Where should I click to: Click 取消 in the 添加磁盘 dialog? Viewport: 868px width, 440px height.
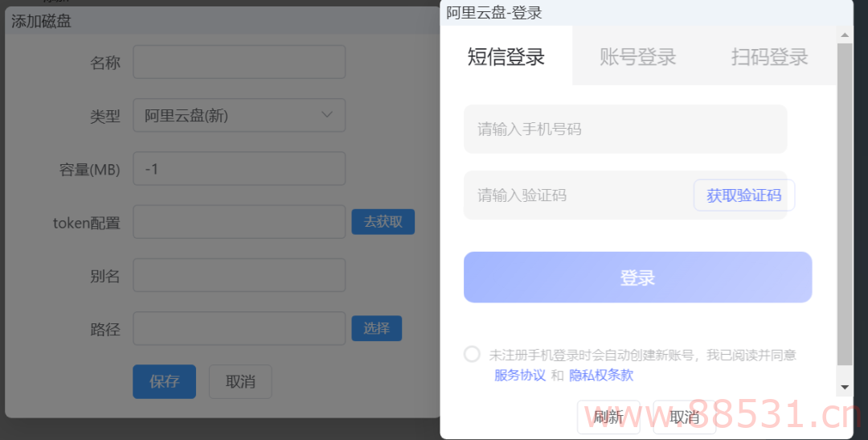[240, 381]
